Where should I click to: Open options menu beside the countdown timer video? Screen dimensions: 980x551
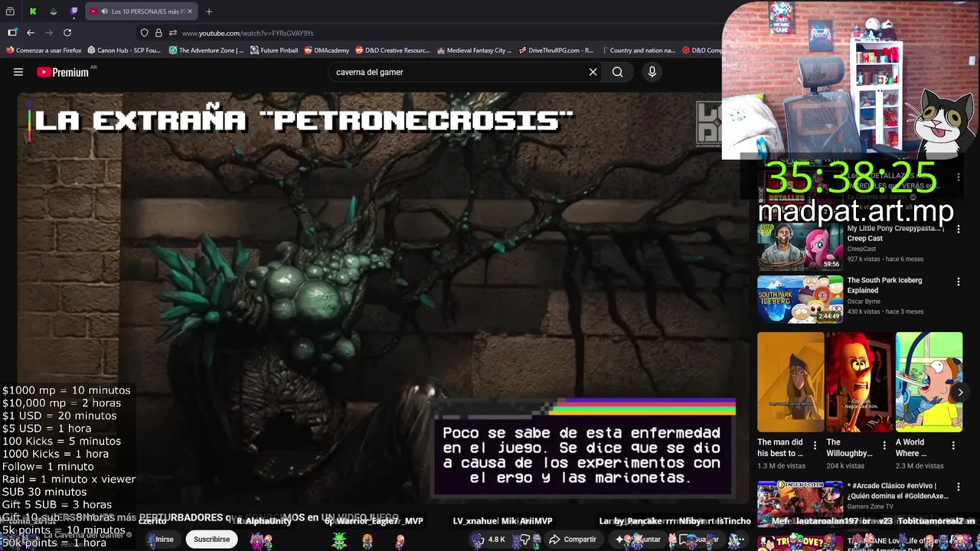958,177
